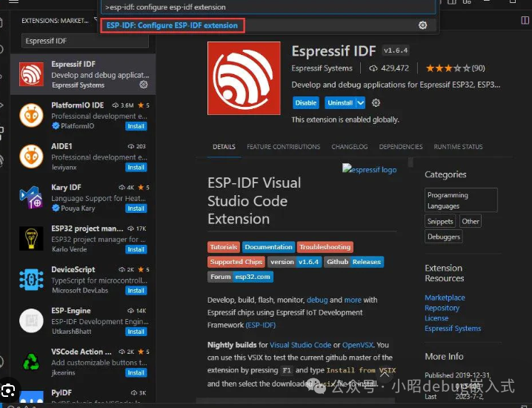Click the Troubleshooting badge

coord(325,247)
